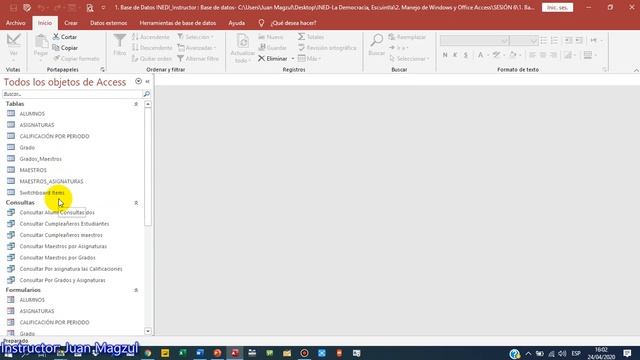Click the Inic. ses. sign-in button

(x=557, y=7)
